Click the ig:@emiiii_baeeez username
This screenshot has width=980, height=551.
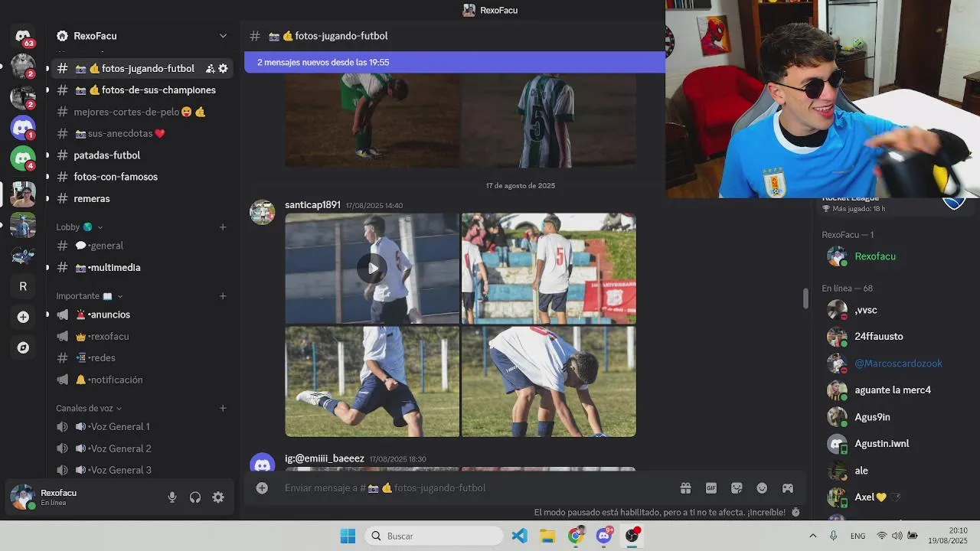tap(325, 458)
